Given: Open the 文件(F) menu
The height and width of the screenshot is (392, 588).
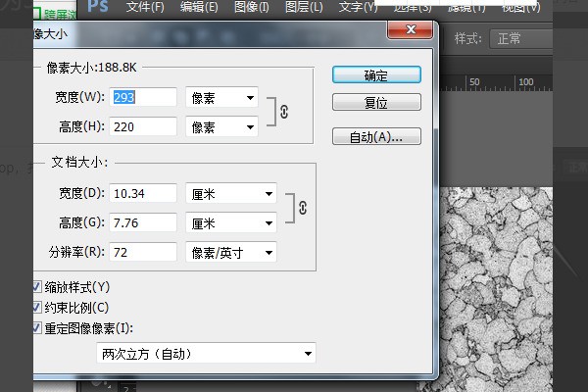Looking at the screenshot, I should point(145,8).
